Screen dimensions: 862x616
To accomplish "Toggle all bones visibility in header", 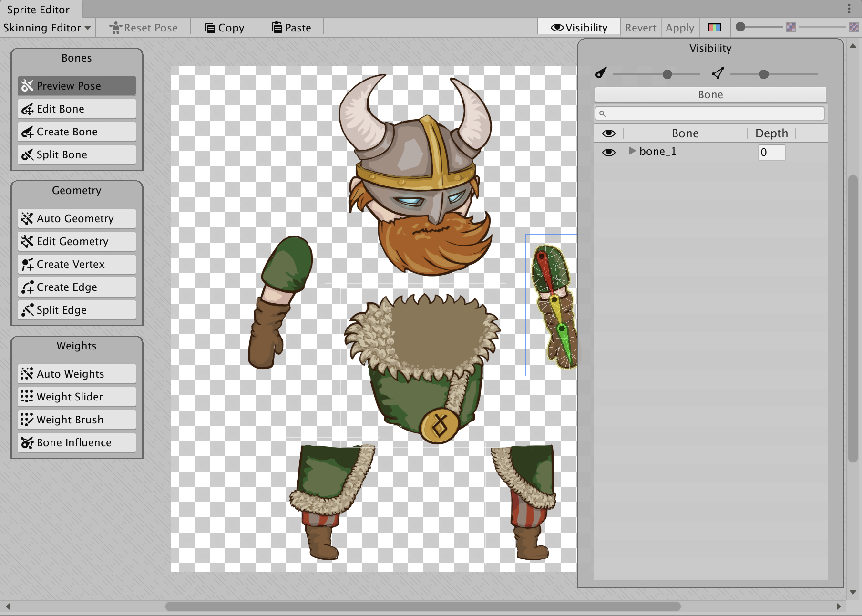I will [608, 133].
